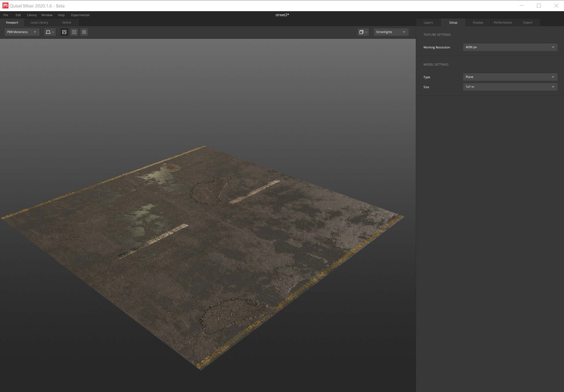Expand the Streetlights environment dropdown
The width and height of the screenshot is (564, 392).
click(x=391, y=32)
